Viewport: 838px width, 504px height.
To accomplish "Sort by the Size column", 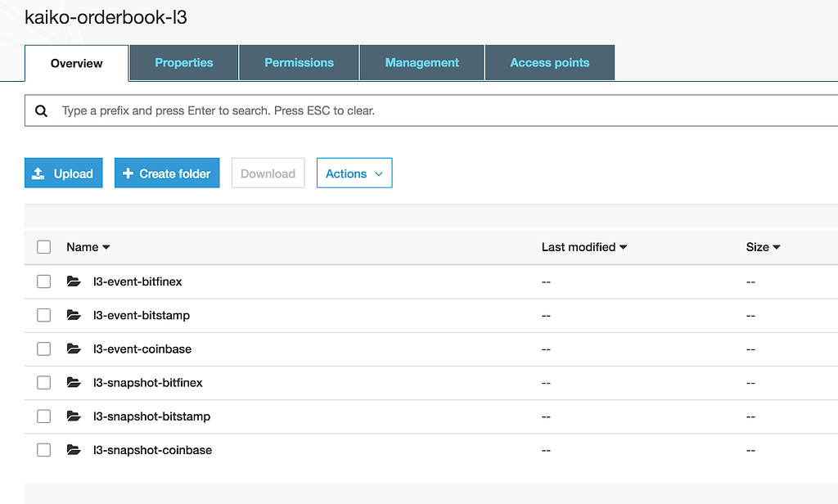I will [763, 247].
